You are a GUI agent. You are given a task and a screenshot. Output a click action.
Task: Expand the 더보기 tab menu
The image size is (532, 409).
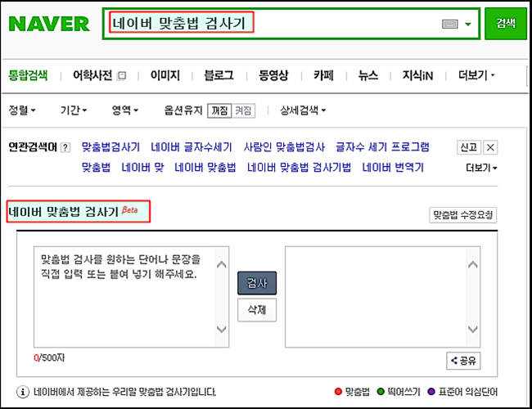tap(476, 75)
